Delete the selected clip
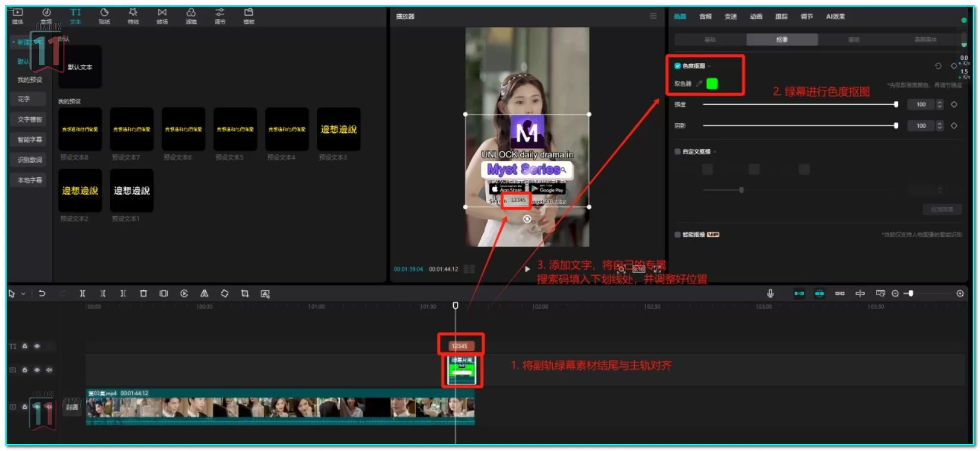Viewport: 980px width, 451px height. click(x=143, y=293)
